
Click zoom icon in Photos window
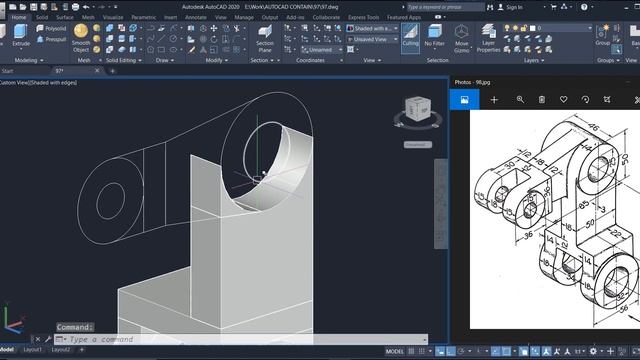tap(520, 100)
